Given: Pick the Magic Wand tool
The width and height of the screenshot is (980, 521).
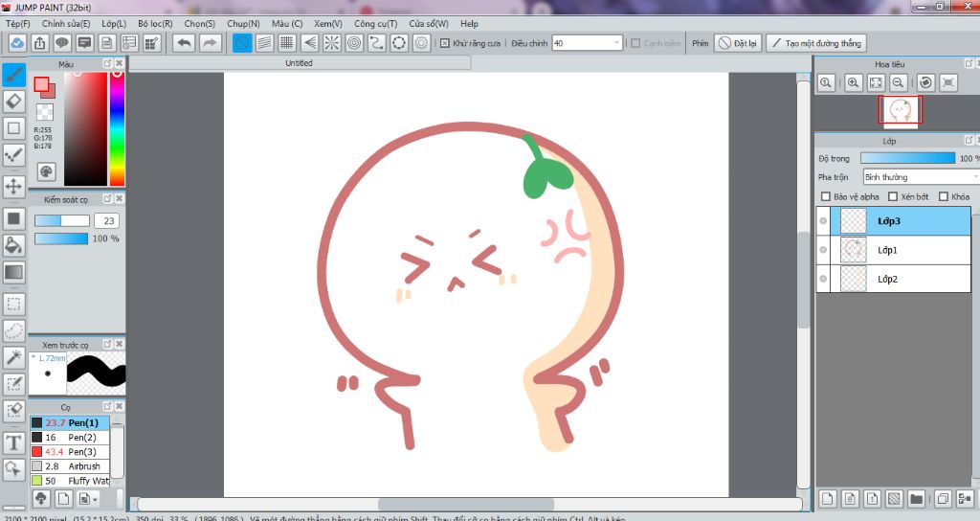Looking at the screenshot, I should tap(13, 357).
